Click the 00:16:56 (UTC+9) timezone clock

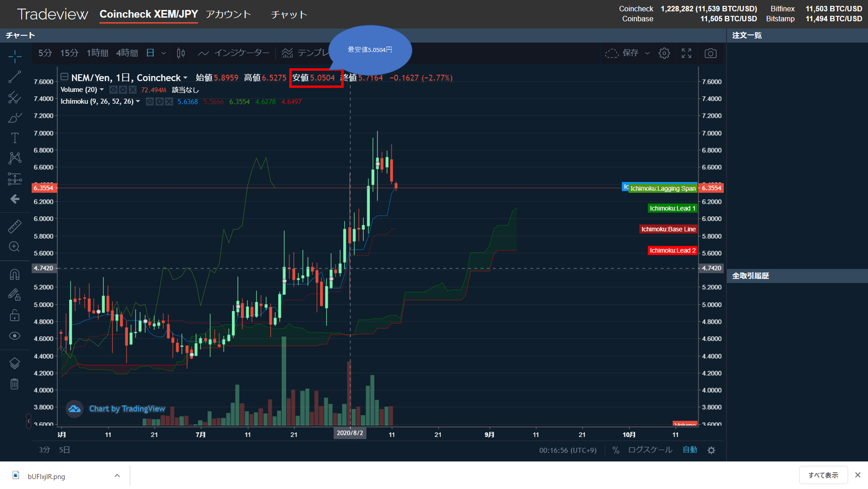tap(567, 451)
